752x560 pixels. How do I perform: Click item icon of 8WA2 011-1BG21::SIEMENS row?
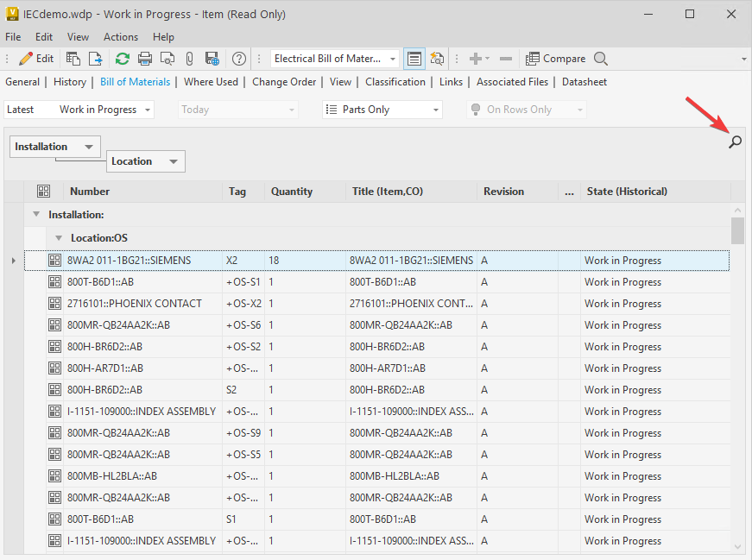click(x=54, y=261)
